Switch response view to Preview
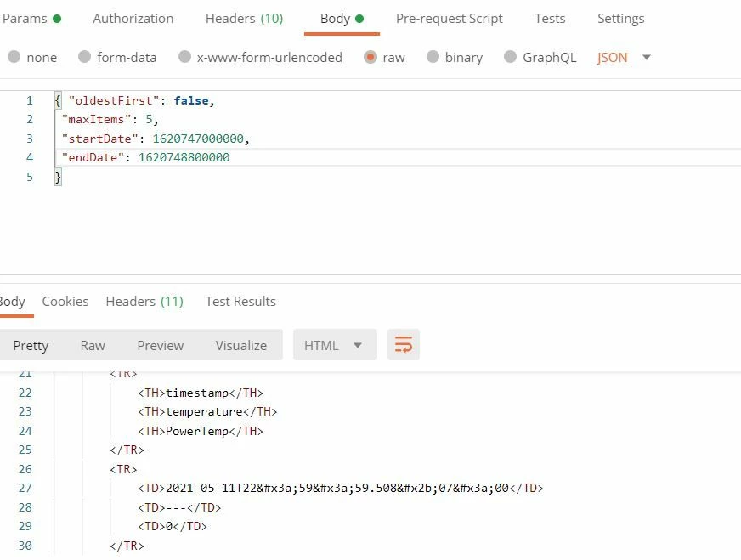This screenshot has width=741, height=560. coord(161,346)
